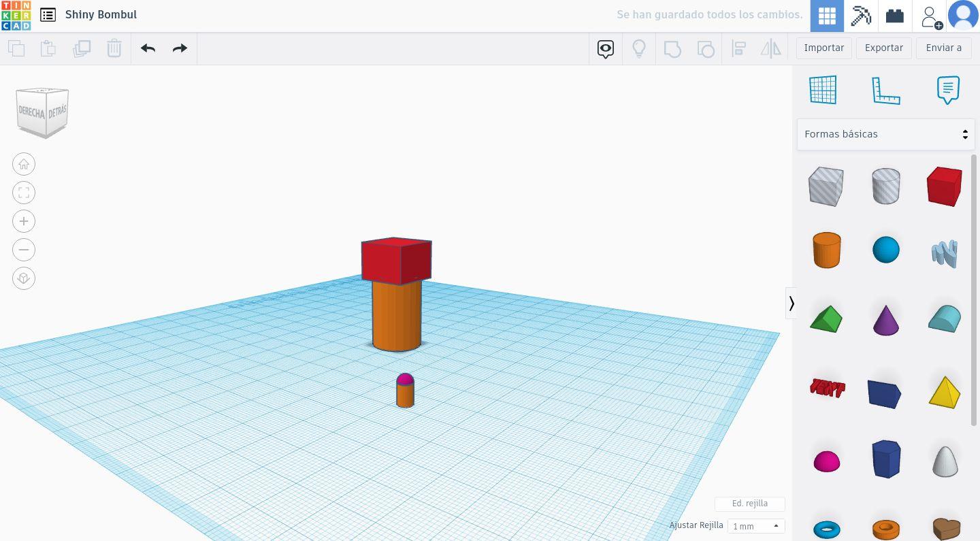Undo the last action
The width and height of the screenshot is (980, 541).
(x=148, y=48)
